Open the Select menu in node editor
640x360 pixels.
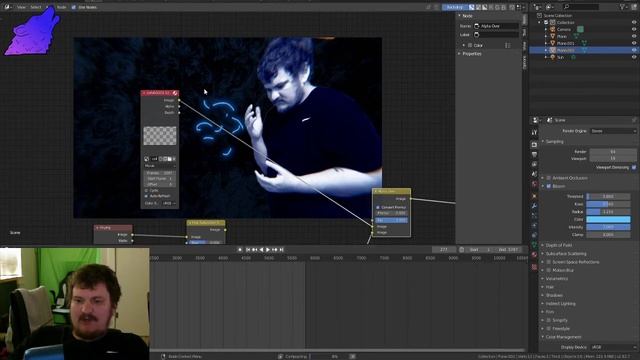pos(36,7)
